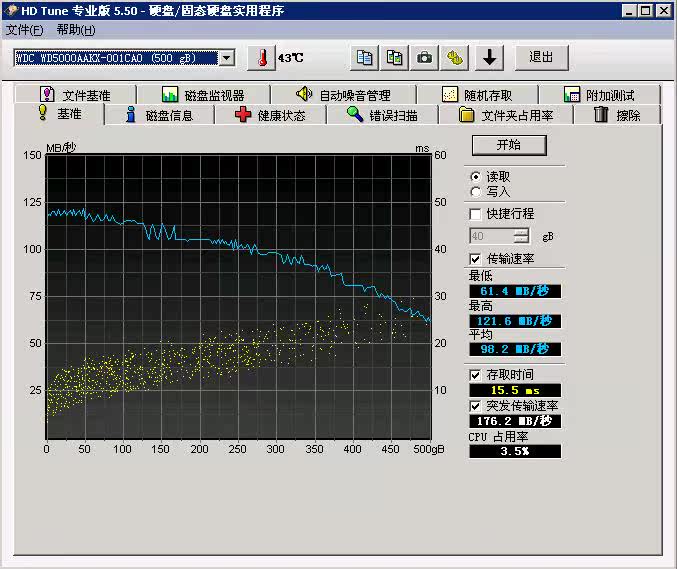Click the 错误扫描 magnifier icon
677x569 pixels.
(x=354, y=114)
